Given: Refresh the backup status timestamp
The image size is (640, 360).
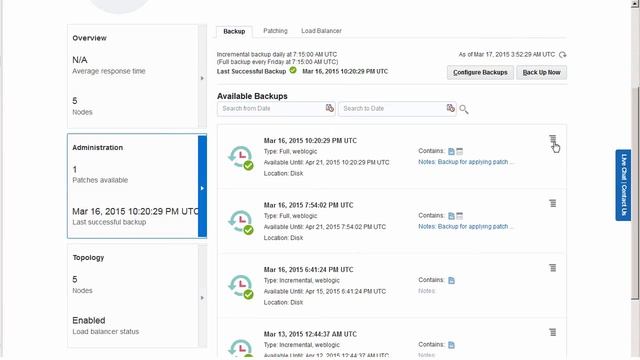Looking at the screenshot, I should (562, 55).
